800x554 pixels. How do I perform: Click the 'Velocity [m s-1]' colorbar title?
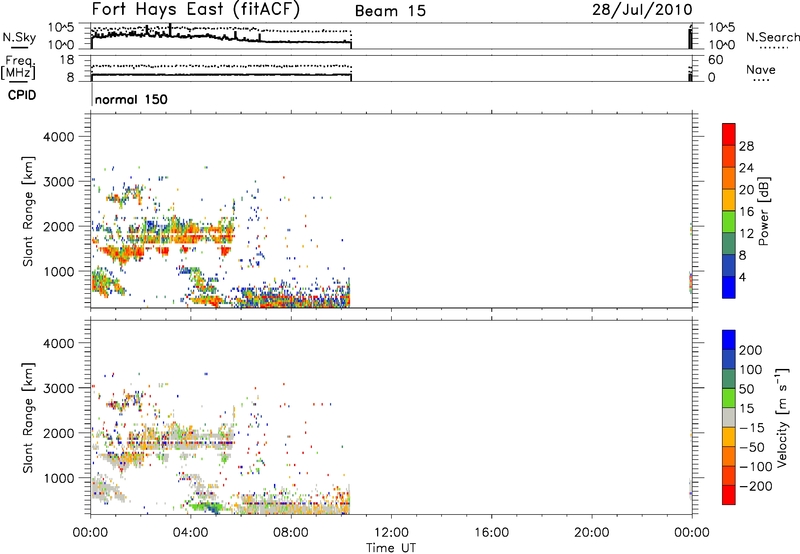(x=781, y=418)
